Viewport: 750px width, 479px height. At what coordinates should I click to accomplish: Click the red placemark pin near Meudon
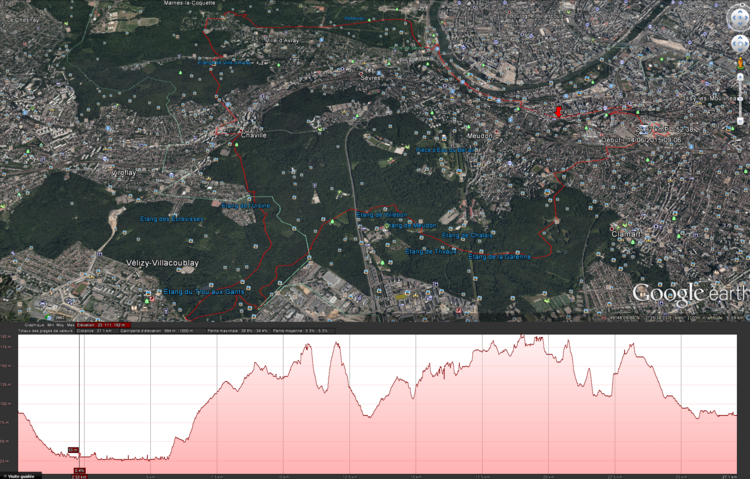pyautogui.click(x=558, y=112)
